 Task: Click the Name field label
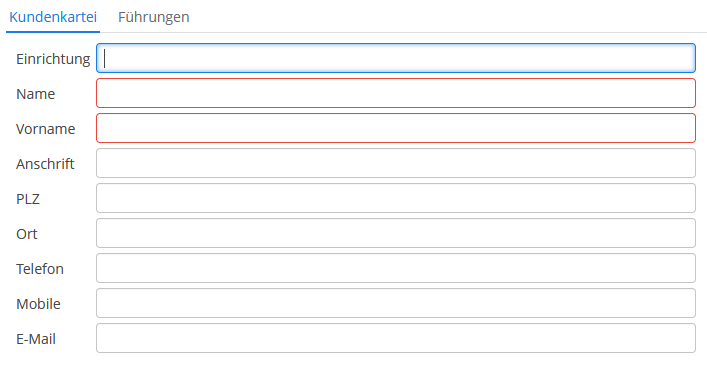coord(36,94)
